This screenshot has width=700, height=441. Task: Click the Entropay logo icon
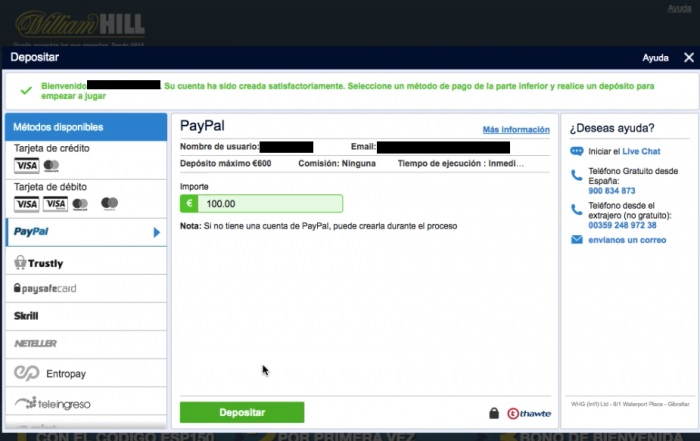click(27, 373)
